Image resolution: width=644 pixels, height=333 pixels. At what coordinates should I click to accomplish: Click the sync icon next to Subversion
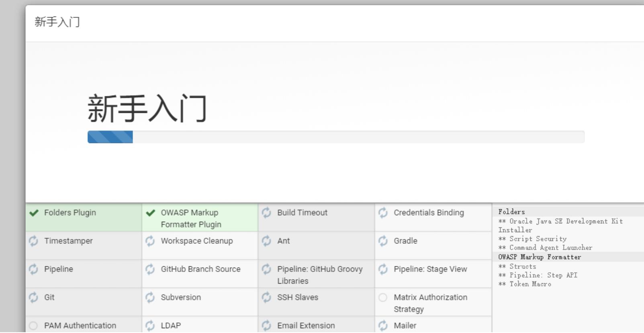pos(150,297)
